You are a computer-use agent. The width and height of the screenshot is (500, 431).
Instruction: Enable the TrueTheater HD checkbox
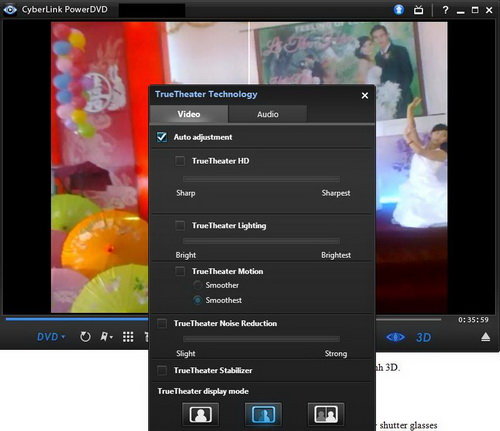[180, 161]
